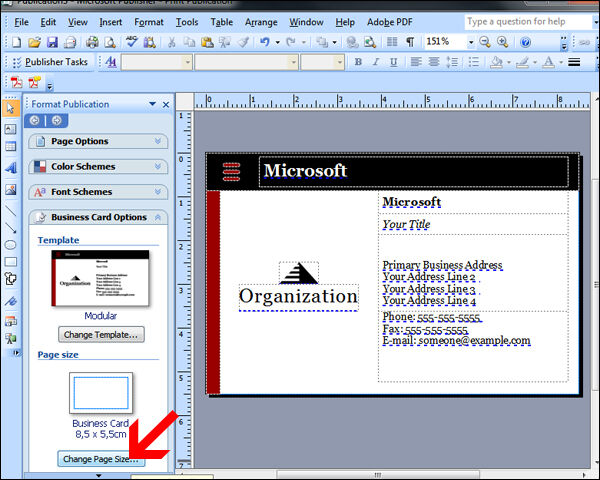This screenshot has height=480, width=600.
Task: Go back in task pane navigation
Action: (35, 121)
